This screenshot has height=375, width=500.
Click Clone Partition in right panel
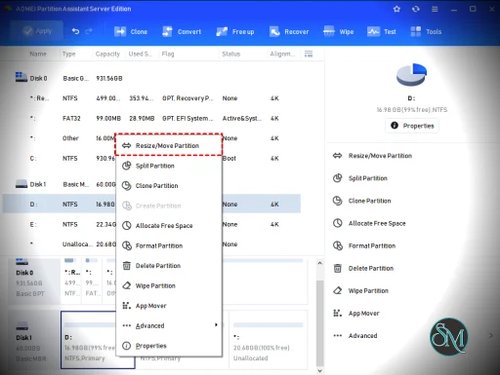(362, 201)
